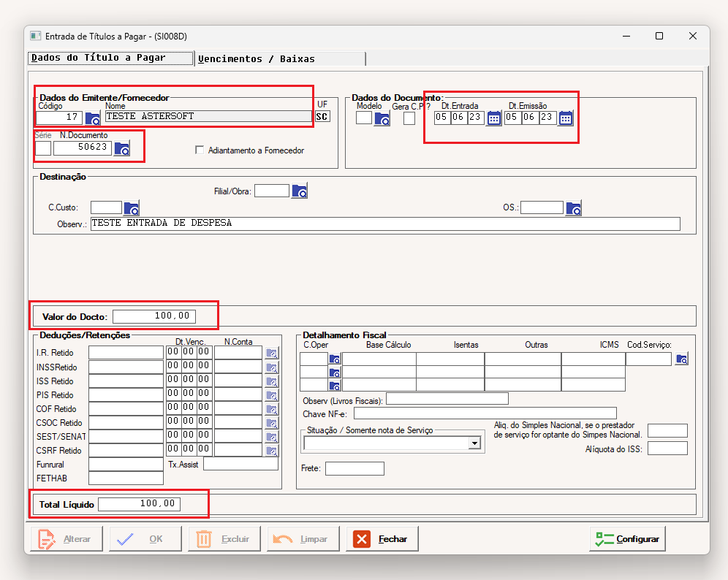Open account lookup in ISS Retido row
This screenshot has height=580, width=728.
pos(272,381)
